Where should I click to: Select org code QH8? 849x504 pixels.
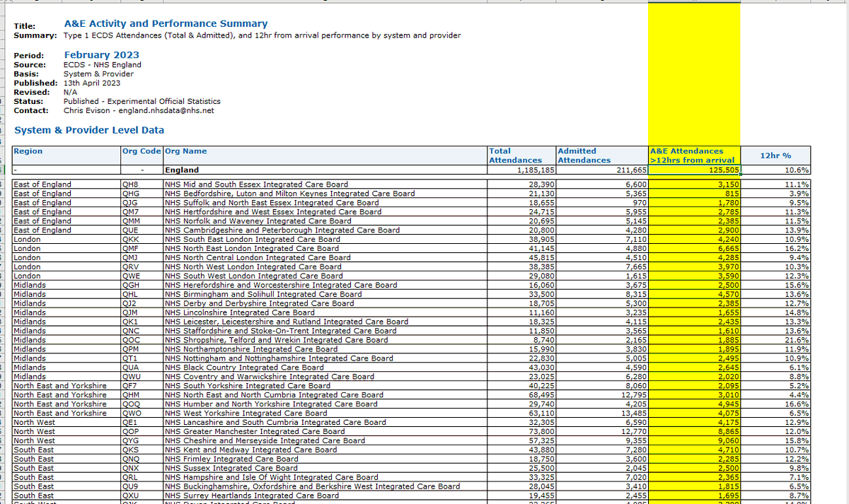tap(141, 184)
